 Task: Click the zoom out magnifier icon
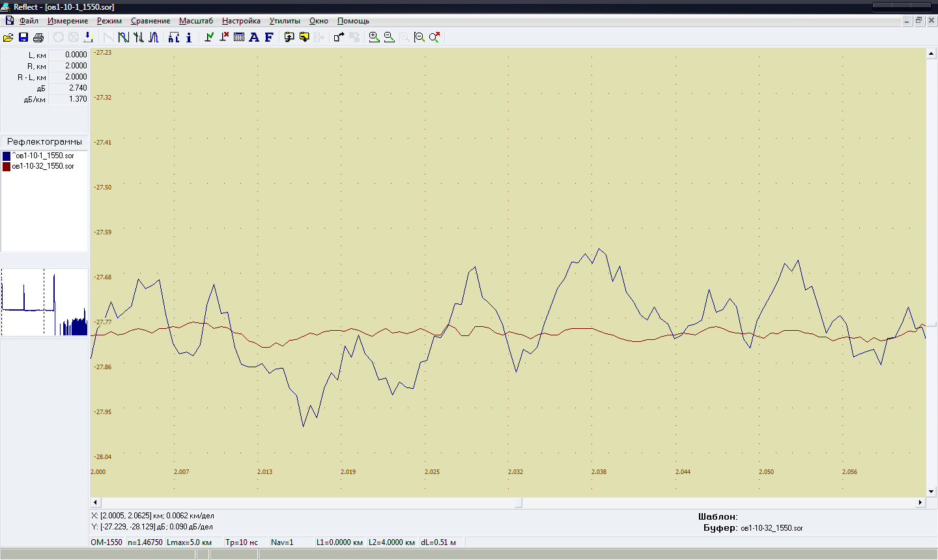coord(389,38)
